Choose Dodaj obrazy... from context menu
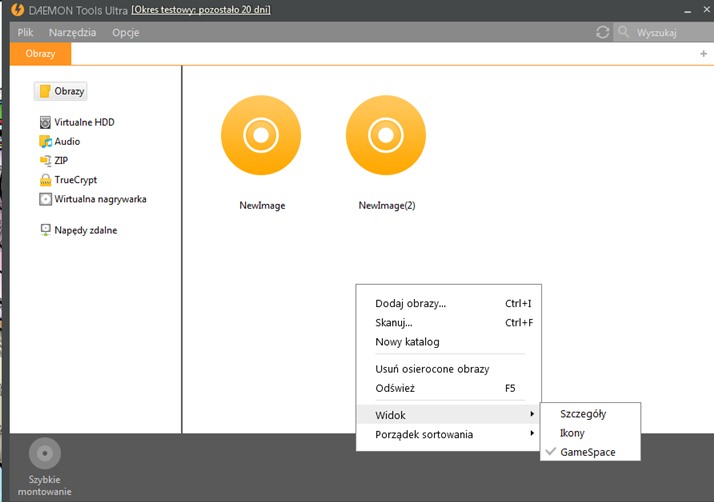The width and height of the screenshot is (714, 502). (x=449, y=303)
